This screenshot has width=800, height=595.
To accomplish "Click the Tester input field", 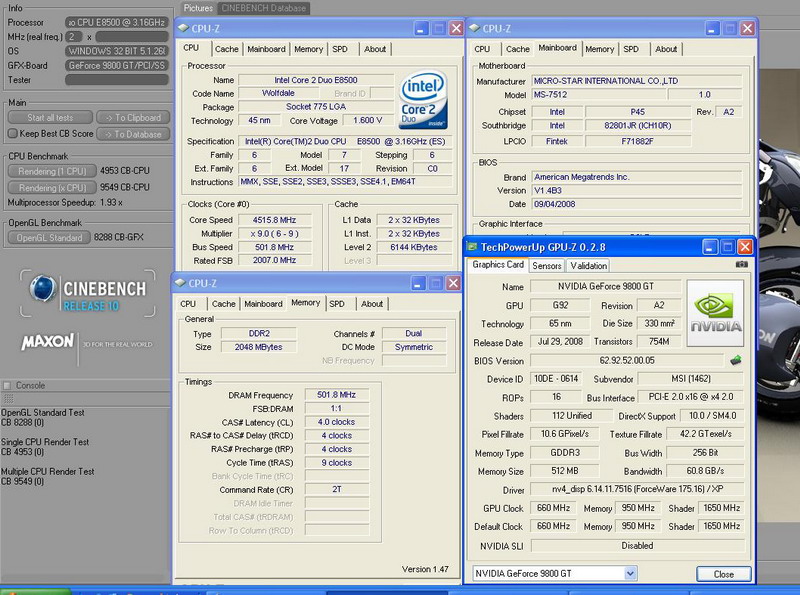I will (x=116, y=80).
